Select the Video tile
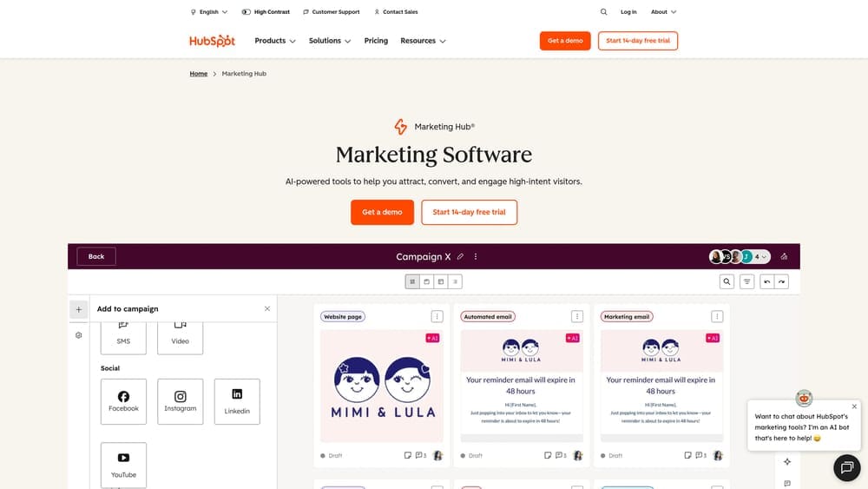 180,337
